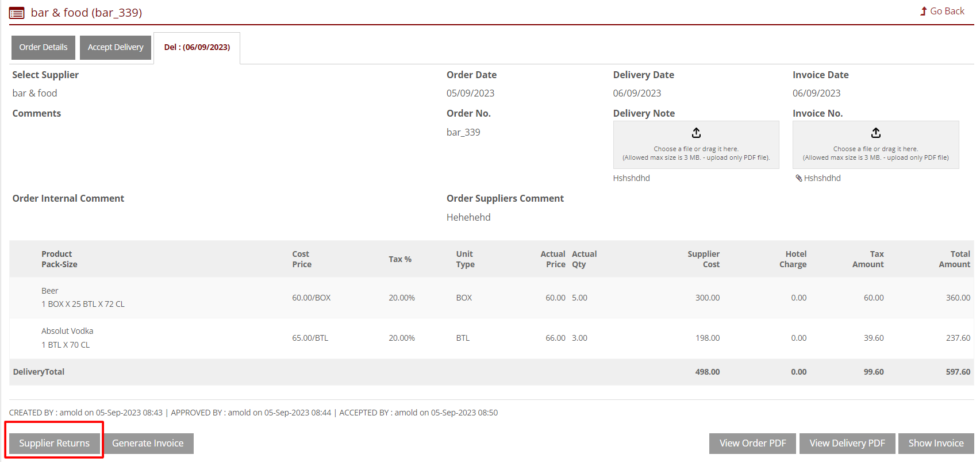
Task: Click the order list icon beside page title
Action: (x=17, y=13)
